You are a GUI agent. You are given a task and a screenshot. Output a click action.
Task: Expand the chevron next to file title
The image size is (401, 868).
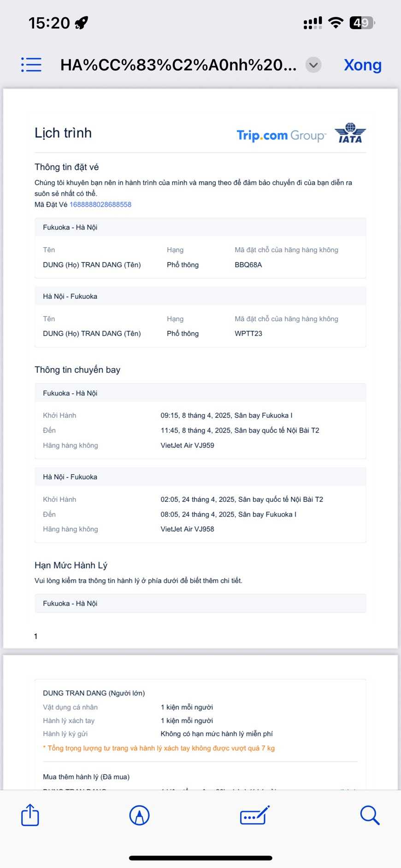313,65
